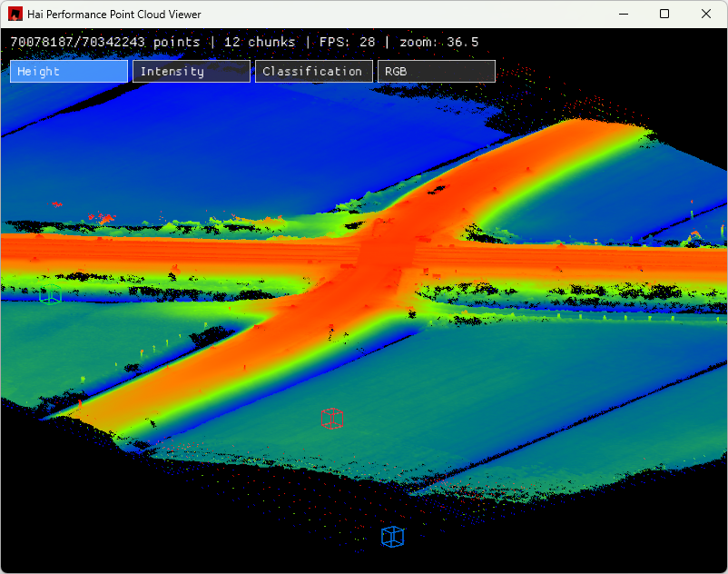This screenshot has height=574, width=728.
Task: Click the blue elevated area at top left
Action: [182, 154]
